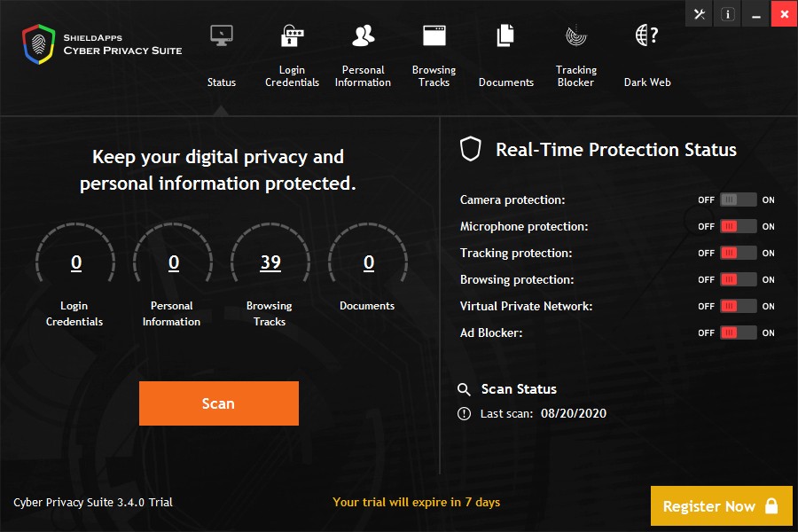The width and height of the screenshot is (798, 532).
Task: Toggle the Ad Blocker switch
Action: pyautogui.click(x=738, y=333)
